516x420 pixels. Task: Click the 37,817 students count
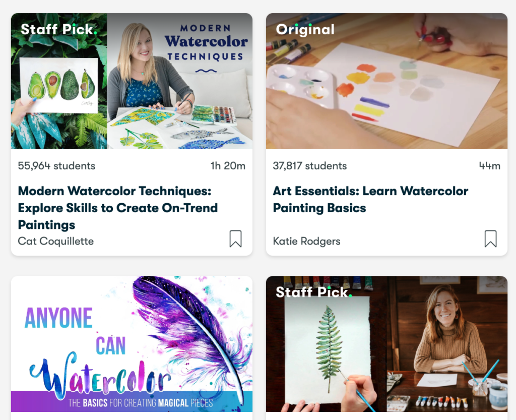pyautogui.click(x=310, y=166)
